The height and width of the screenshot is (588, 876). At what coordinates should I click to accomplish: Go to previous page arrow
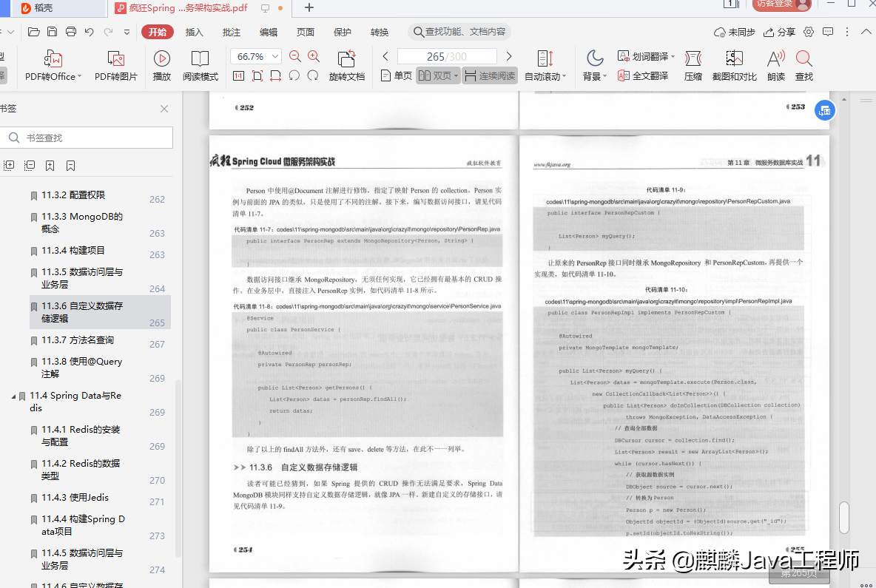[385, 56]
